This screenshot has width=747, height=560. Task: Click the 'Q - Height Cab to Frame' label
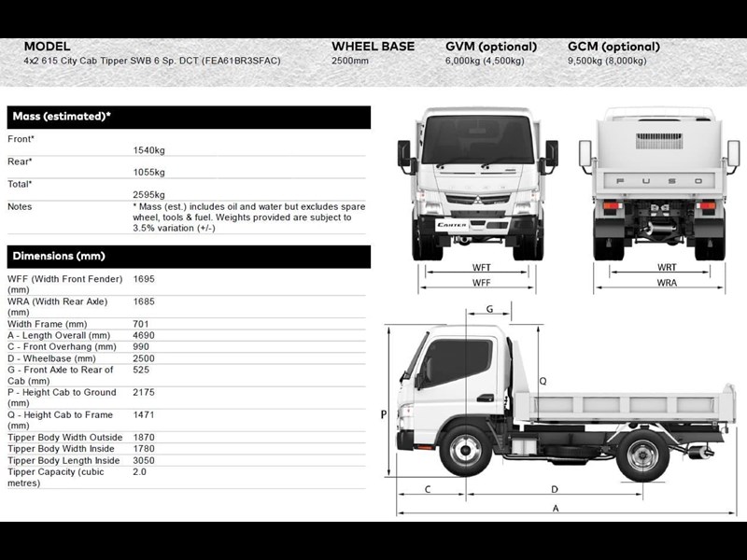click(x=61, y=420)
